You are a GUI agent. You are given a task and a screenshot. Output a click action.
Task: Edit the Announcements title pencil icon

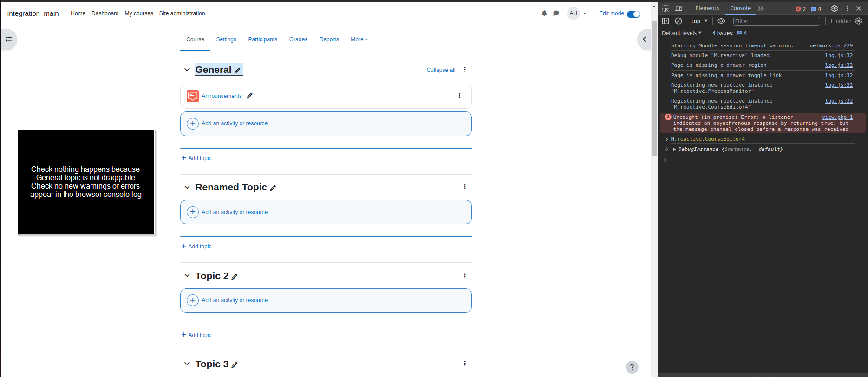tap(249, 96)
